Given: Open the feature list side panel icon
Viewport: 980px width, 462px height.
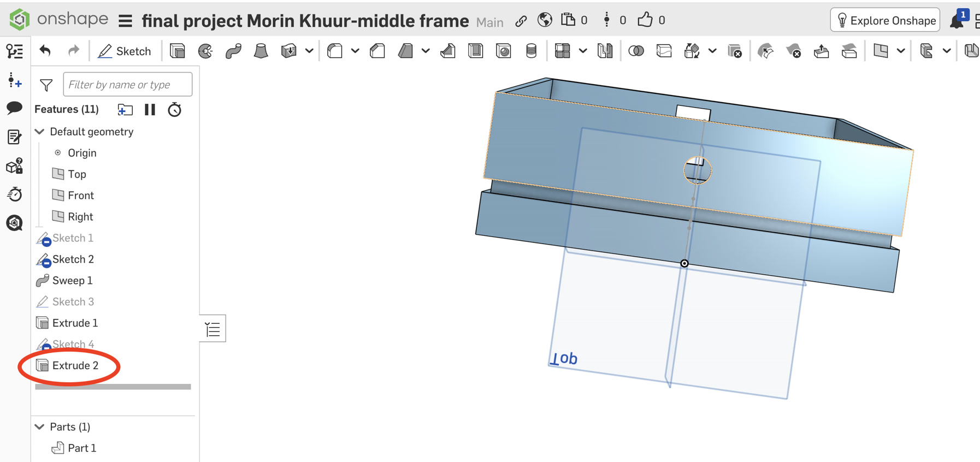Looking at the screenshot, I should (x=15, y=51).
